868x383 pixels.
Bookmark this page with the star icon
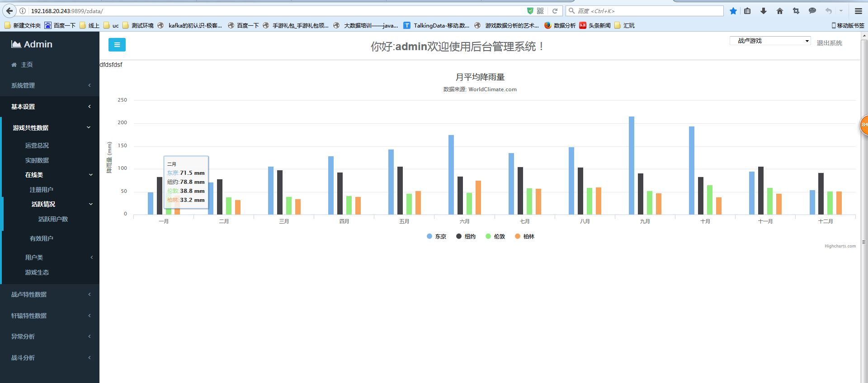(x=733, y=11)
